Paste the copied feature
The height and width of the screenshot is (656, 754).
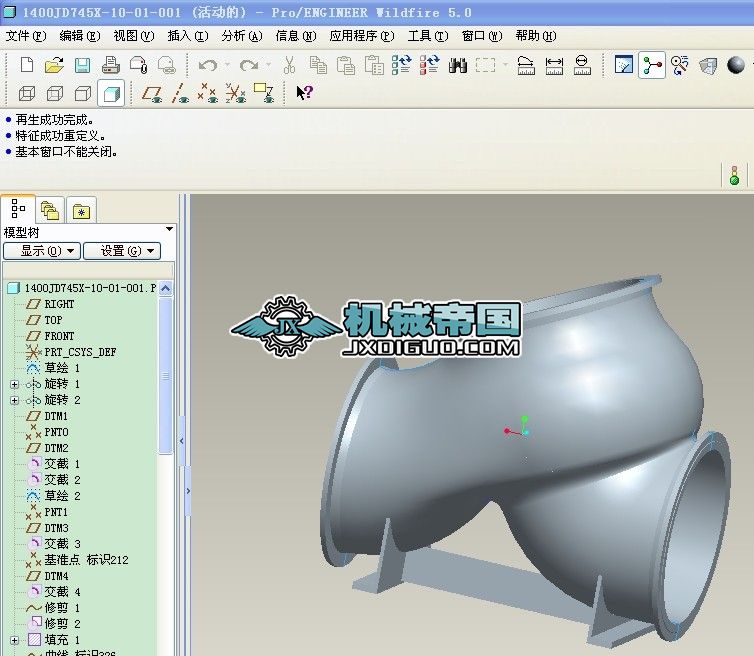[346, 64]
